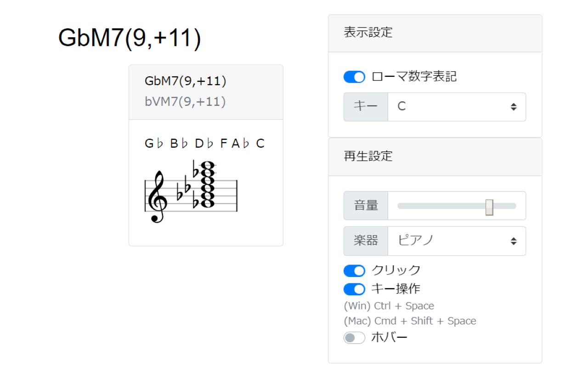Open the key dropdown showing C
This screenshot has width=588, height=368.
click(x=455, y=107)
